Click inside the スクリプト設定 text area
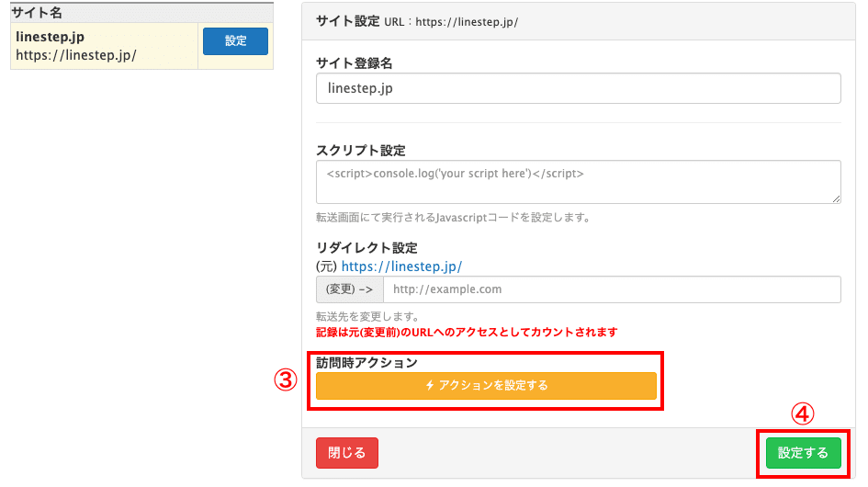This screenshot has height=487, width=868. click(578, 181)
